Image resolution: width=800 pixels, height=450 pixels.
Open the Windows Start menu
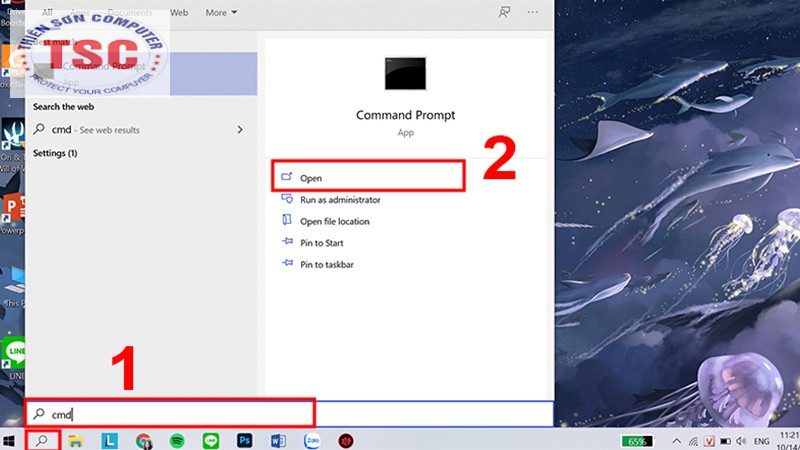click(x=8, y=441)
